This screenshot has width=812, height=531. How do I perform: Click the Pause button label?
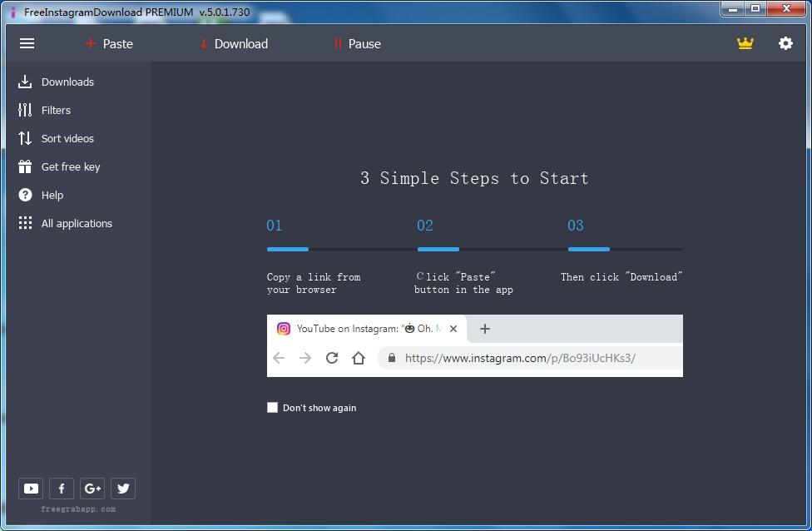point(364,43)
